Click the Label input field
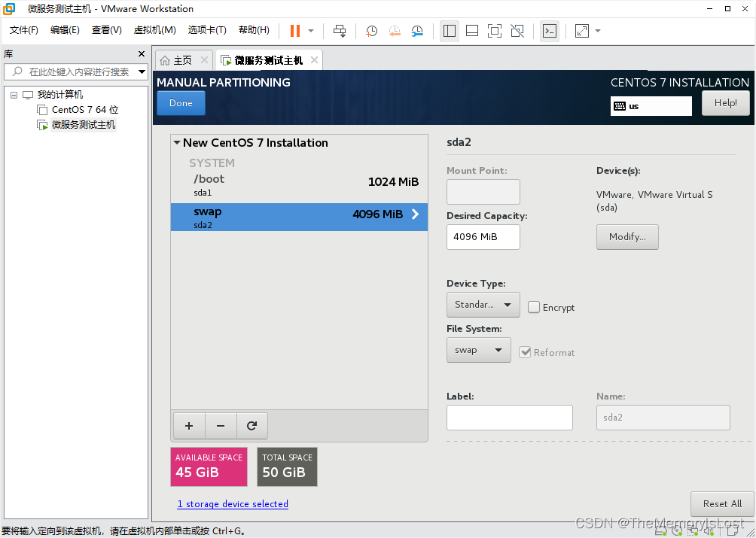The width and height of the screenshot is (756, 538). 510,418
